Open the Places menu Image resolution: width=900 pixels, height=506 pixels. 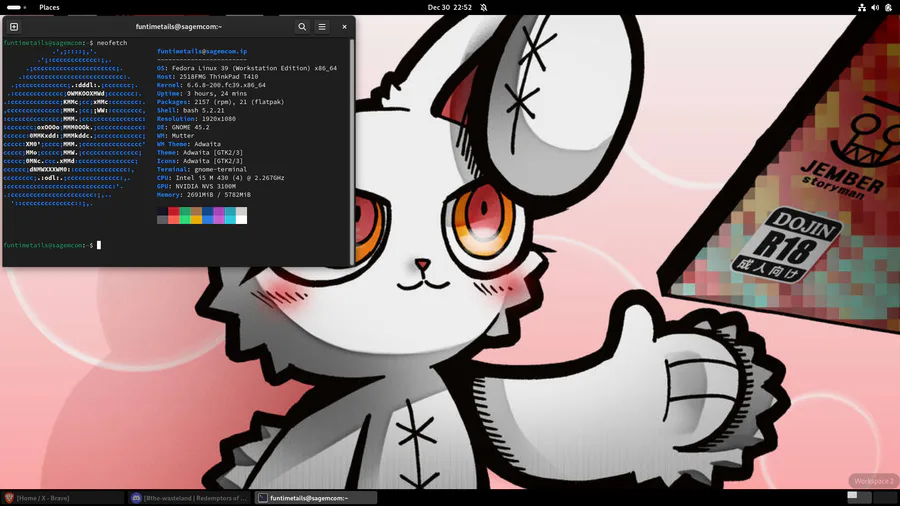[x=49, y=7]
